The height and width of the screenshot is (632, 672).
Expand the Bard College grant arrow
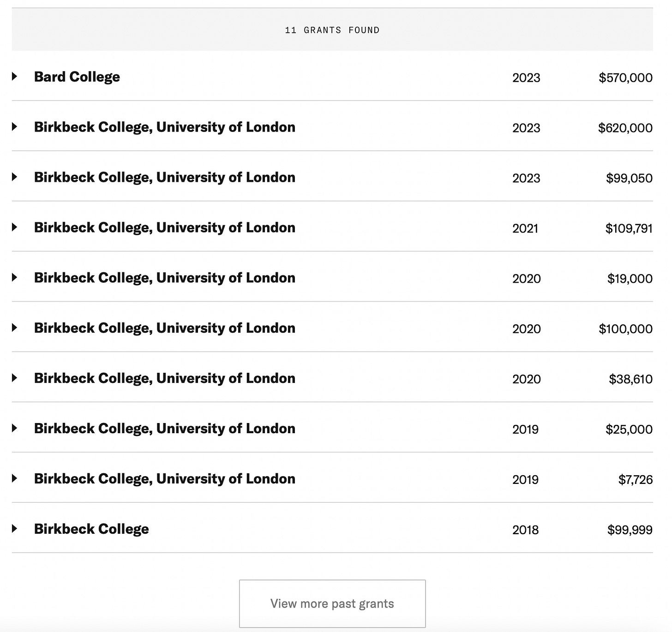pyautogui.click(x=15, y=77)
